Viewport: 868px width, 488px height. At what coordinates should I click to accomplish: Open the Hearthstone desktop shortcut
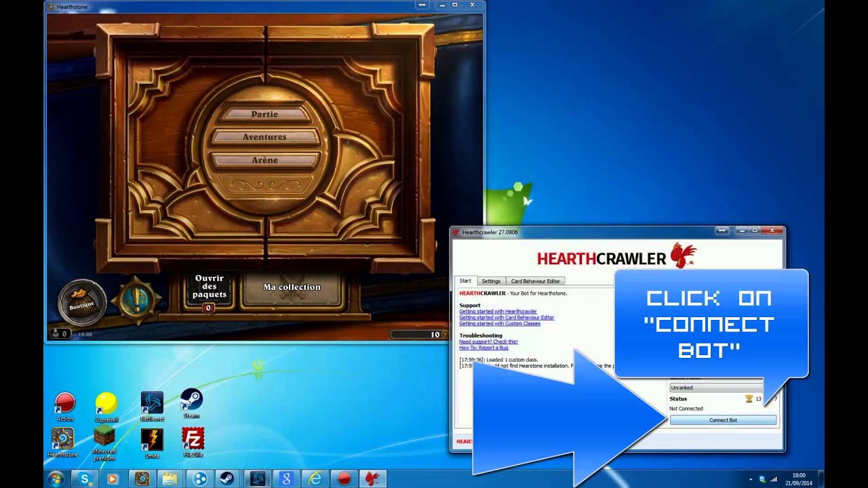[63, 443]
